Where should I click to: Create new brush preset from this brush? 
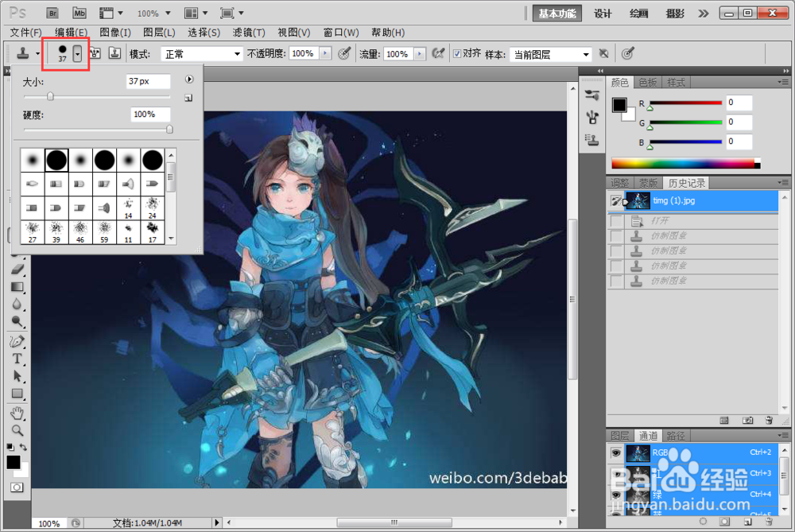pos(188,98)
